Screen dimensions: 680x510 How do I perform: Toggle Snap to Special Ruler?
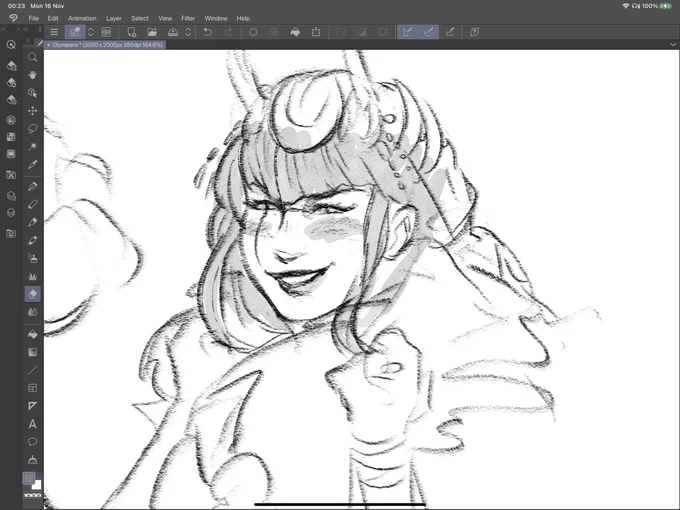click(428, 32)
